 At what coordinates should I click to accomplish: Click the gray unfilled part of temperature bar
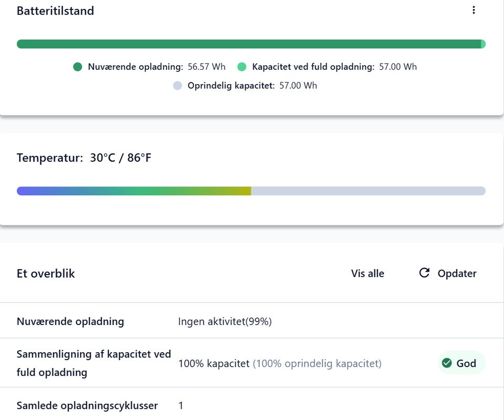(x=367, y=191)
